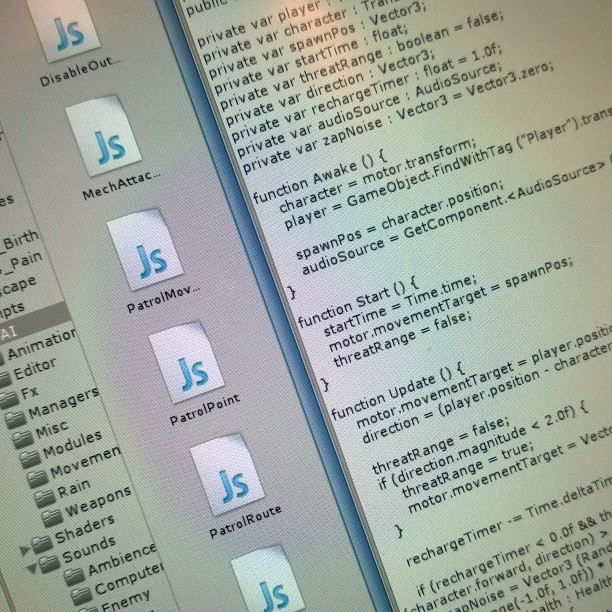Click the folder icon beside Ambience
This screenshot has width=612, height=612.
74,577
